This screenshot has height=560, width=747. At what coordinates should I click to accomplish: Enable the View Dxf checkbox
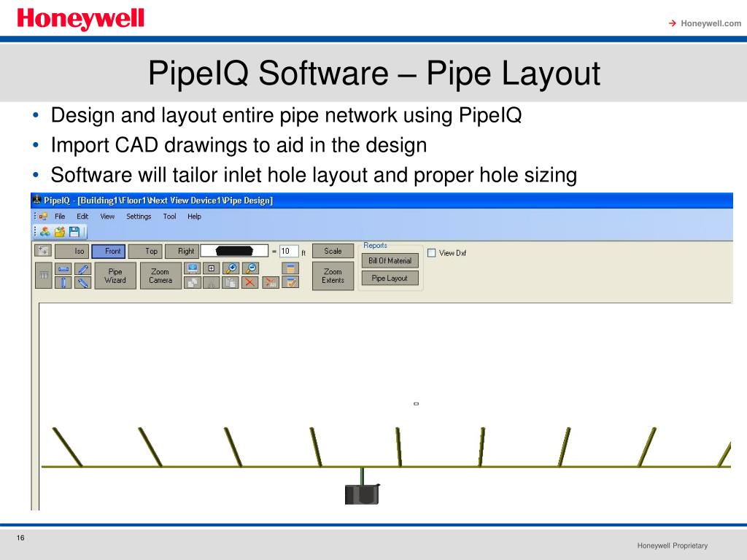click(432, 253)
